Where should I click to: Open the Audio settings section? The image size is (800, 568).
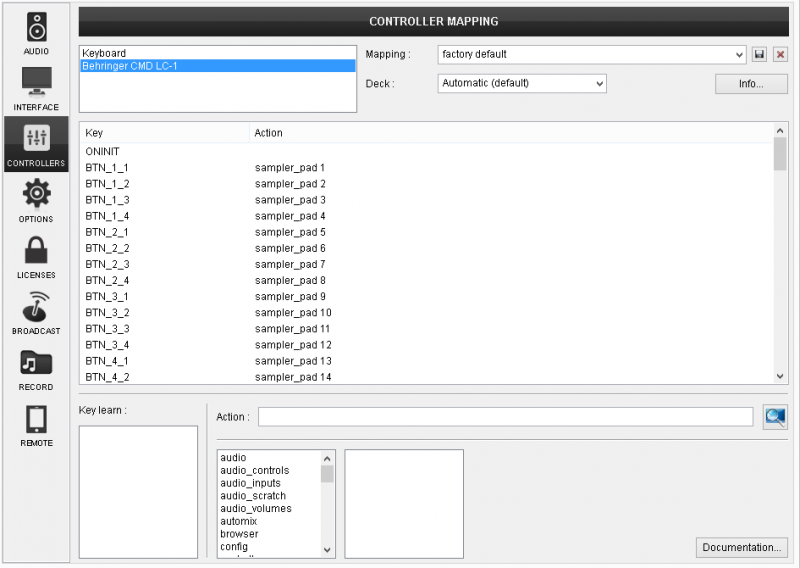pyautogui.click(x=37, y=31)
